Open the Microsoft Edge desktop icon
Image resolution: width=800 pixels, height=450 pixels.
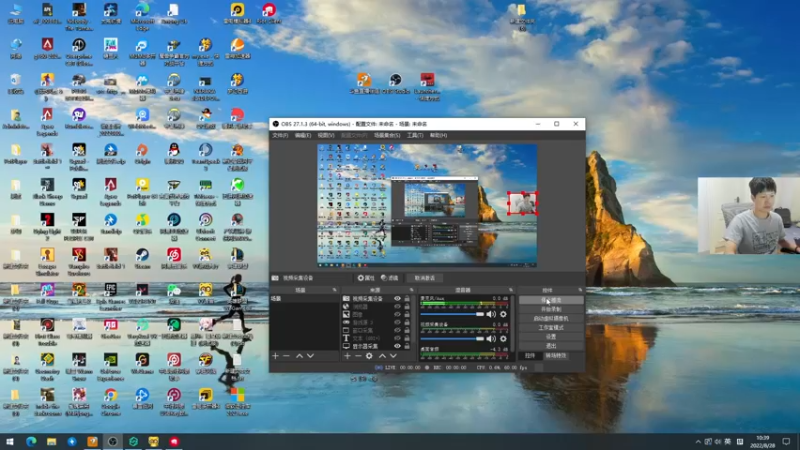tap(142, 15)
